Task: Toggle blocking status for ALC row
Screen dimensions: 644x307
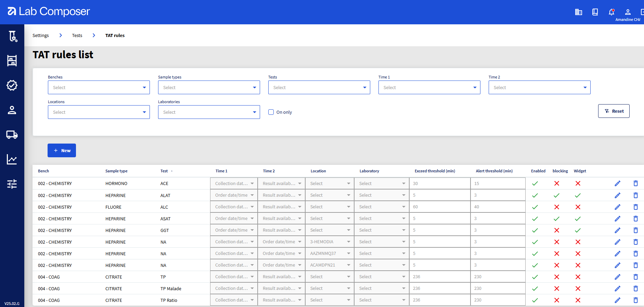Action: click(x=557, y=207)
